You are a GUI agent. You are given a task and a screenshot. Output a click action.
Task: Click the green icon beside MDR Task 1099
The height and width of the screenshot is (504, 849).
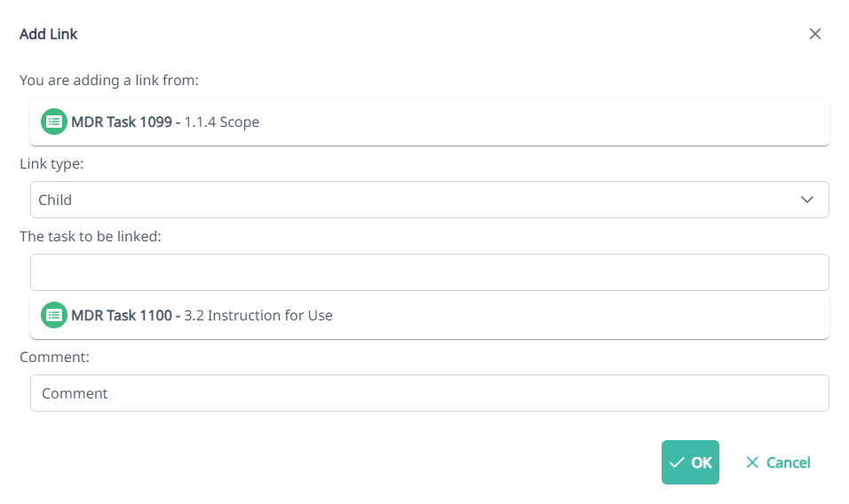[x=54, y=122]
